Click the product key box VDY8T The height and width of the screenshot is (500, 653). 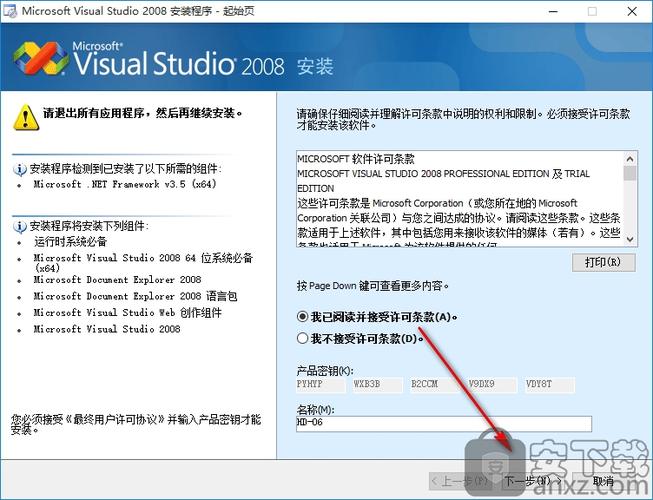[550, 385]
